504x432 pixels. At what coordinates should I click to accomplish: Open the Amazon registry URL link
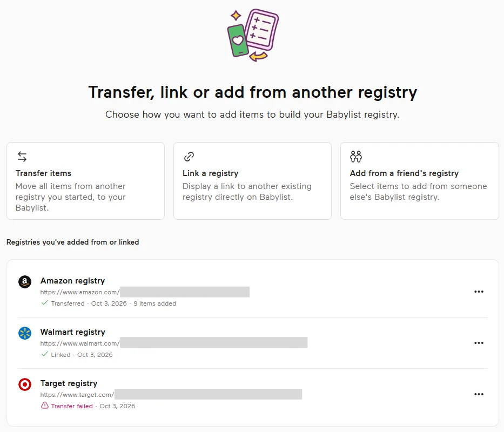145,292
